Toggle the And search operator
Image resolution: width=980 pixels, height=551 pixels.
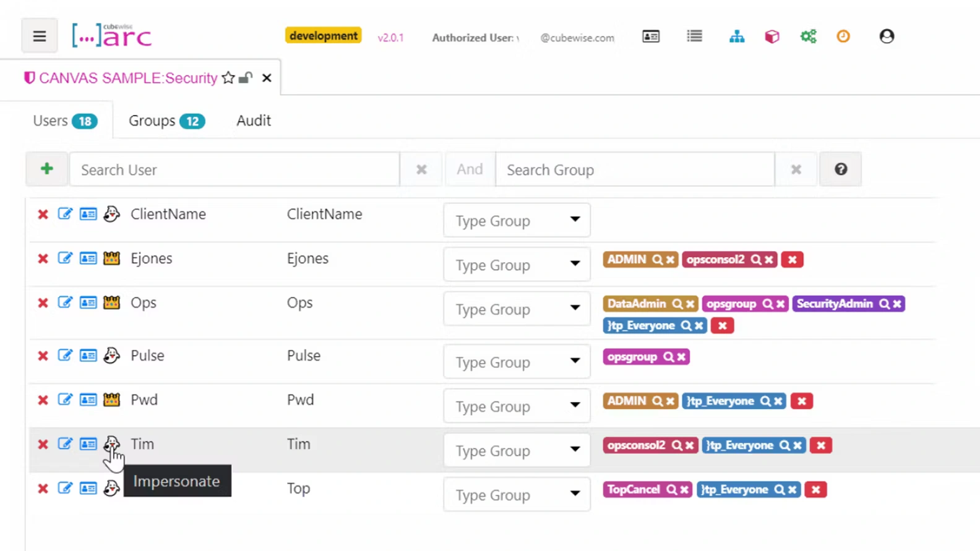(x=470, y=169)
